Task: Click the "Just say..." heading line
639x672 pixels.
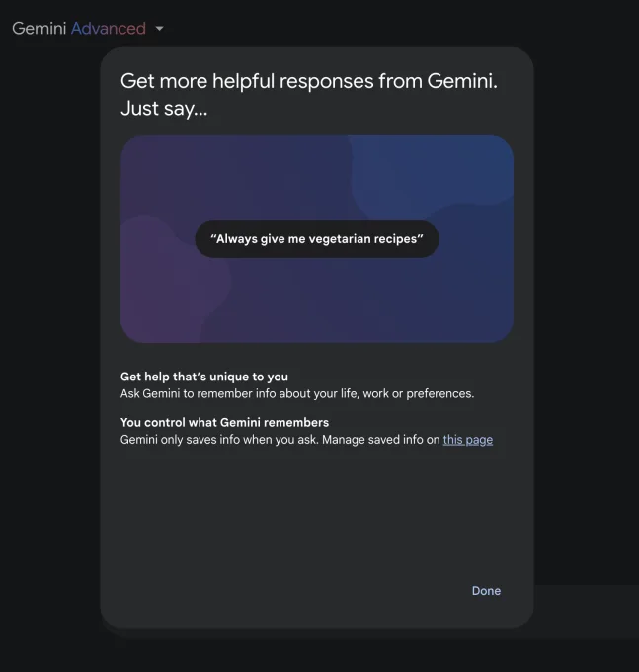Action: 164,108
